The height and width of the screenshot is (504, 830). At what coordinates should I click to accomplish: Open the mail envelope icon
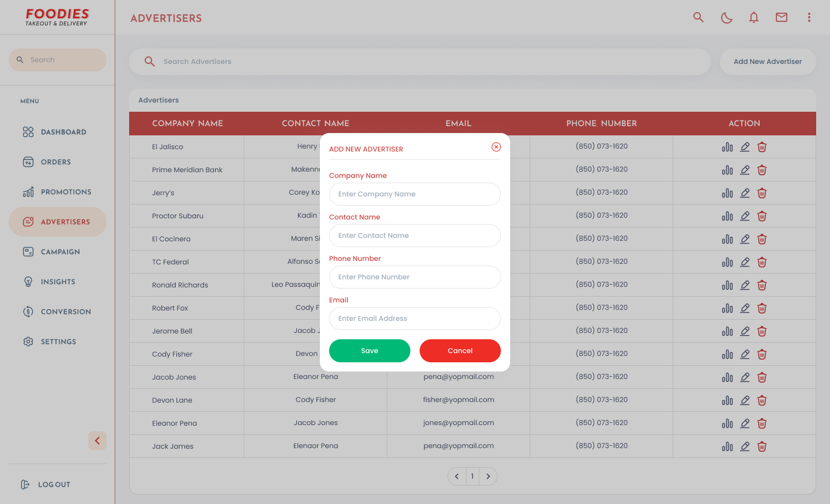782,17
